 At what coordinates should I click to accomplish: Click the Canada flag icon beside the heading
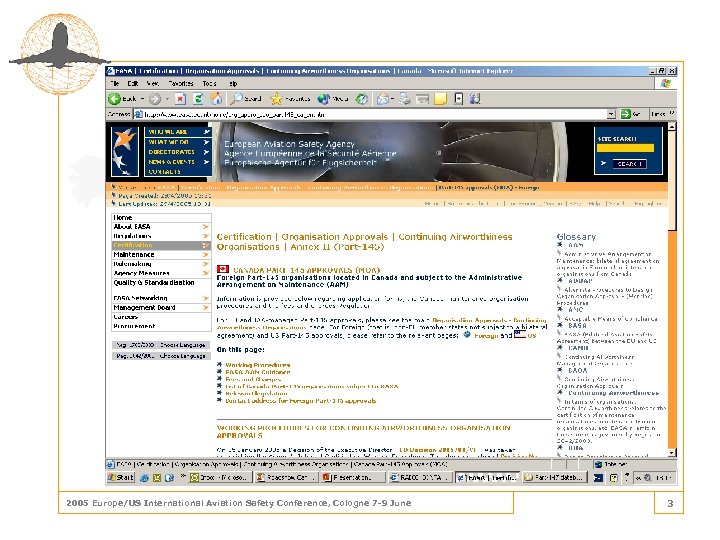pyautogui.click(x=223, y=269)
